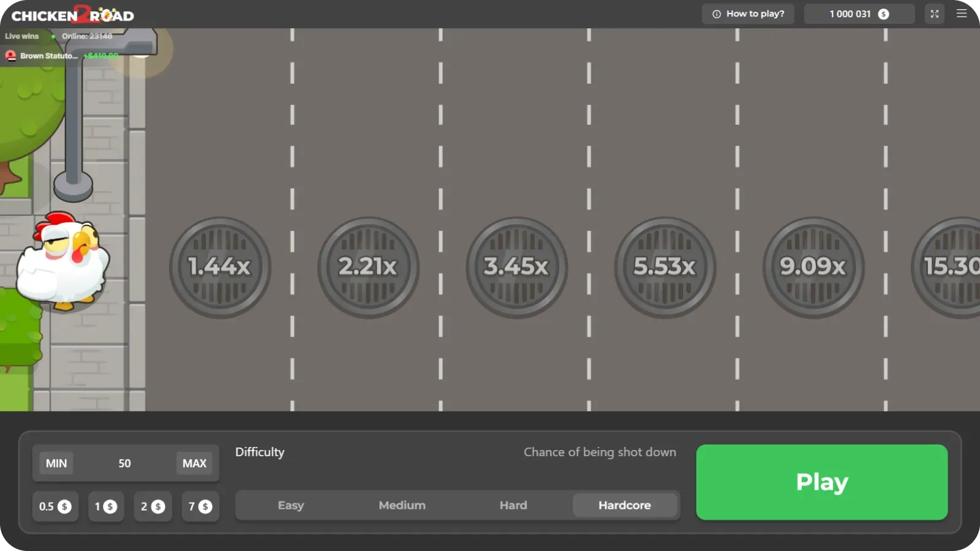Click the Chicken Road 2 logo
980x551 pixels.
[73, 13]
